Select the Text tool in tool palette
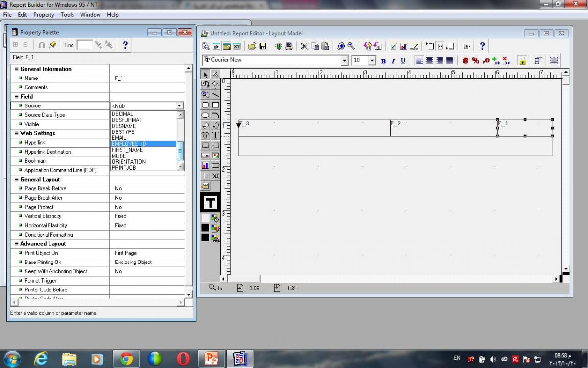The width and height of the screenshot is (588, 368). (x=215, y=135)
